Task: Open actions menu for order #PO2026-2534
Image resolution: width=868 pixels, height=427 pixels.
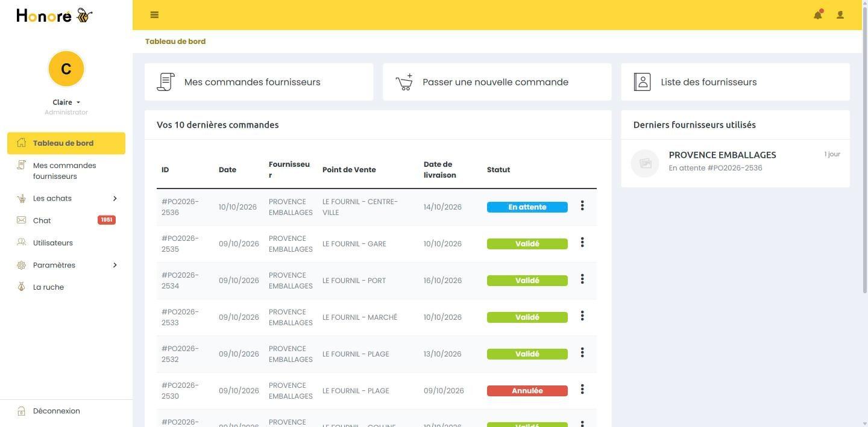Action: click(x=582, y=279)
